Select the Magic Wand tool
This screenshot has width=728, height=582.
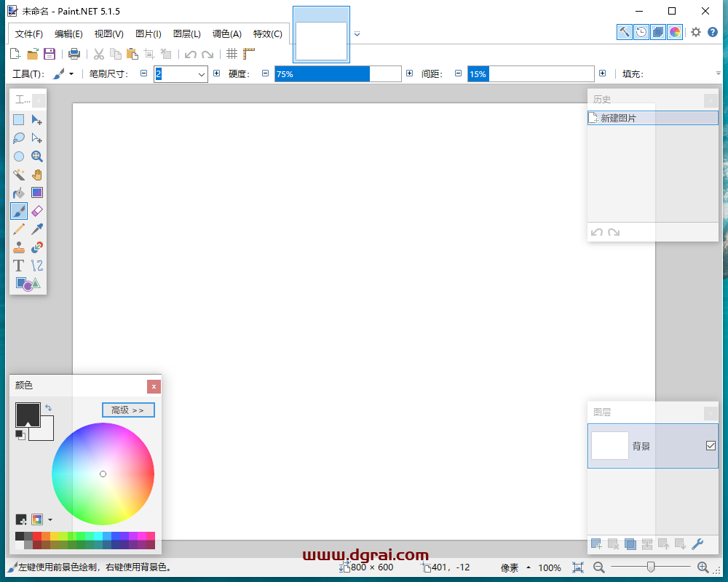(19, 175)
